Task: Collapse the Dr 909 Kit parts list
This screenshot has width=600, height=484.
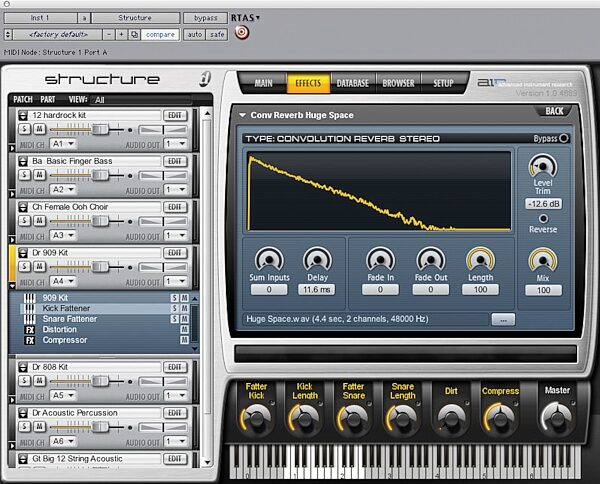Action: coord(13,285)
